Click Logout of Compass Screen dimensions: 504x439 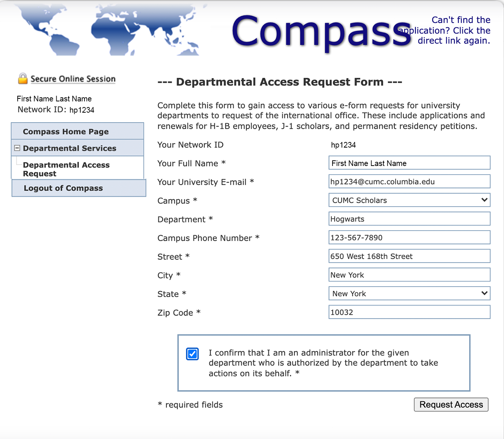(78, 188)
